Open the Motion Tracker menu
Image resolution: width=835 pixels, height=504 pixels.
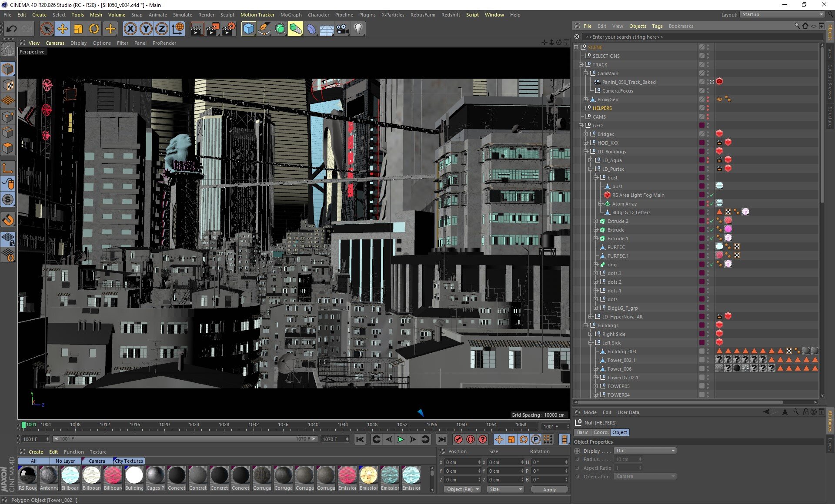[257, 15]
